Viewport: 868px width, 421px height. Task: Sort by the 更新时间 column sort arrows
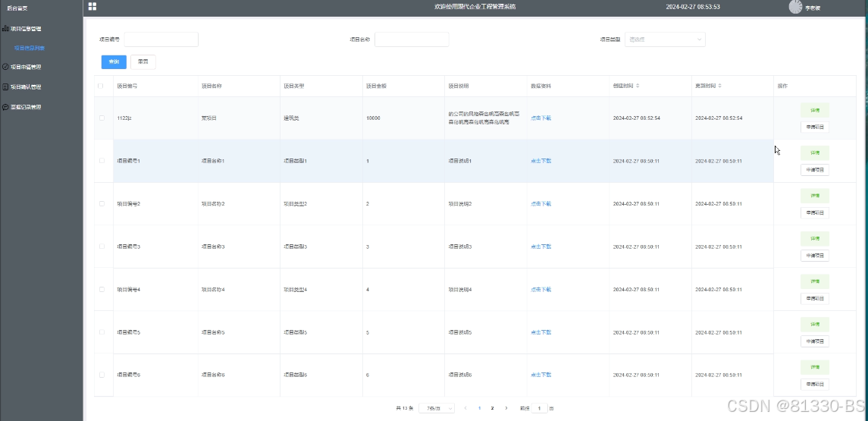coord(720,86)
